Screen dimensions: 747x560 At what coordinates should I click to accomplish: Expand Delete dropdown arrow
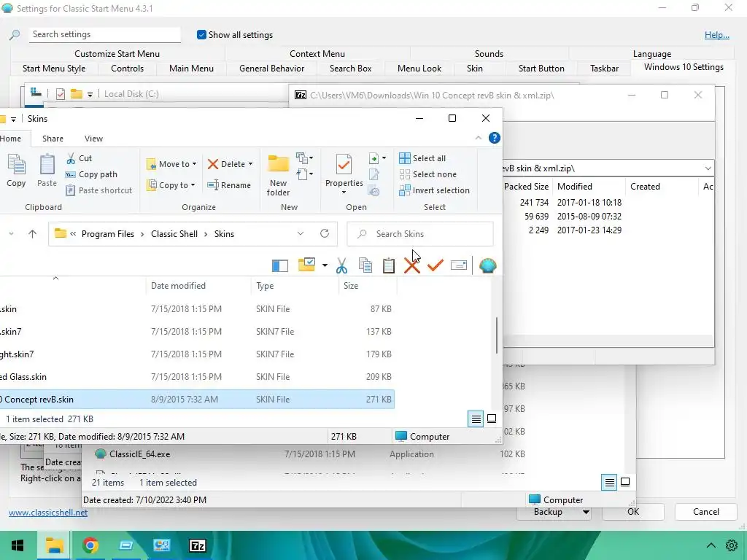(x=251, y=164)
